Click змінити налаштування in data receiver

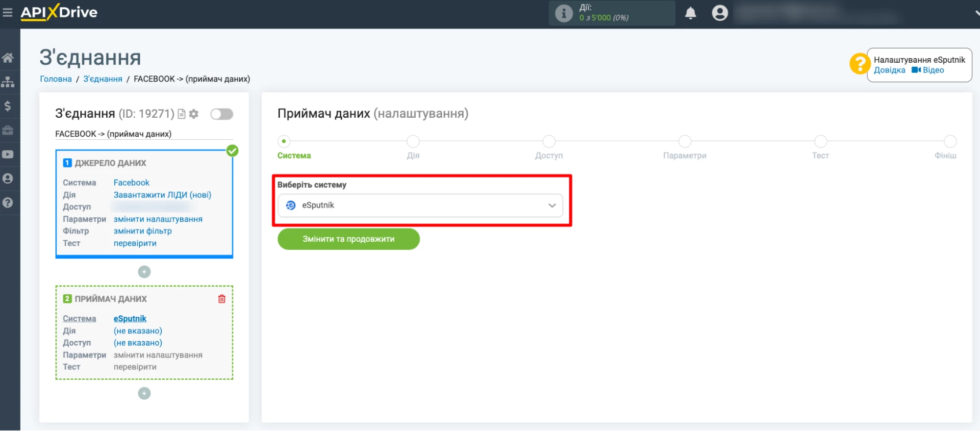click(158, 355)
